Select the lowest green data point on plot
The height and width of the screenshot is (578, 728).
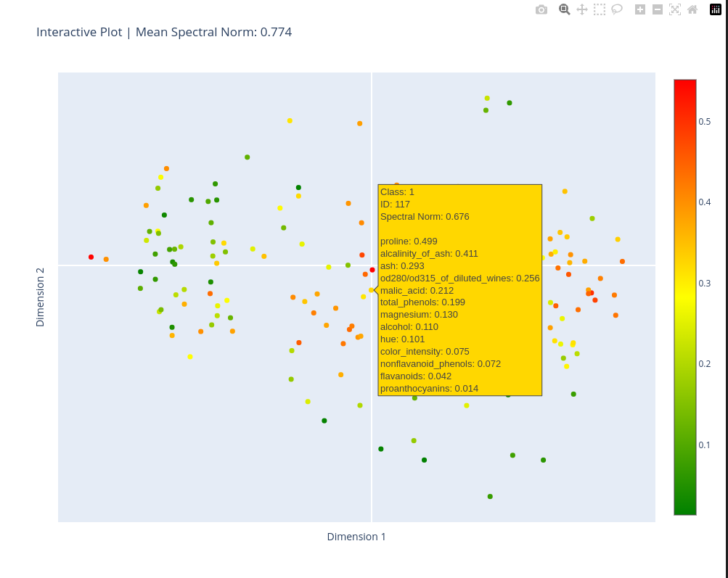[490, 497]
